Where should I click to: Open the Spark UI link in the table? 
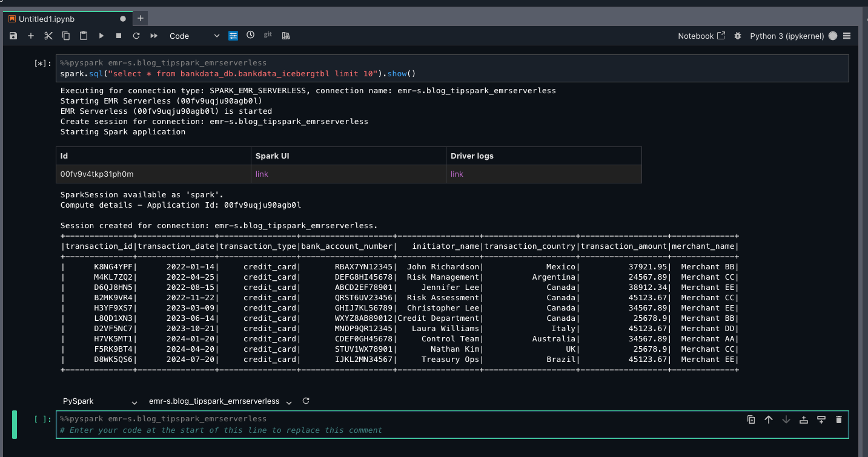point(262,174)
